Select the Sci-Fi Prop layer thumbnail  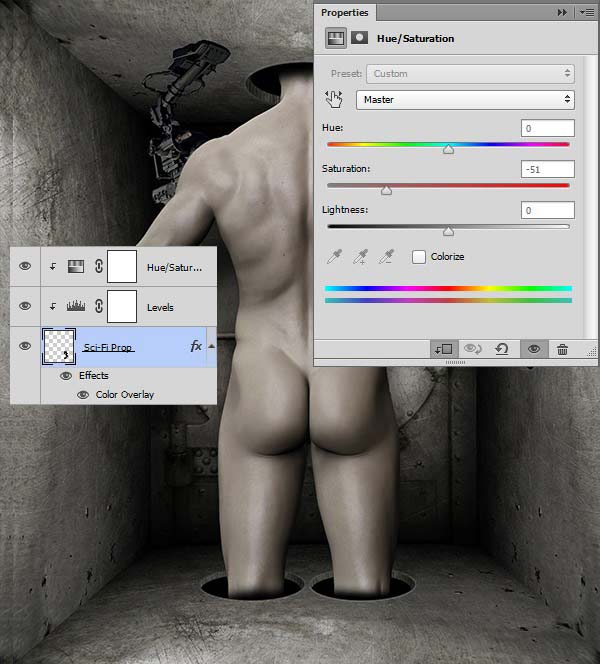(x=59, y=346)
